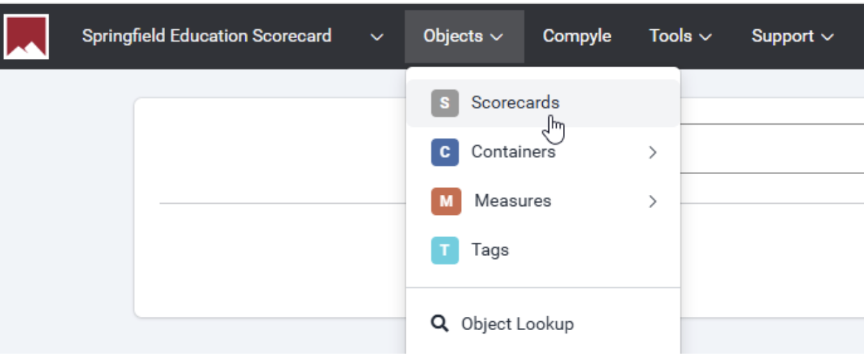Click the orange M Measures icon
868x362 pixels.
point(446,201)
